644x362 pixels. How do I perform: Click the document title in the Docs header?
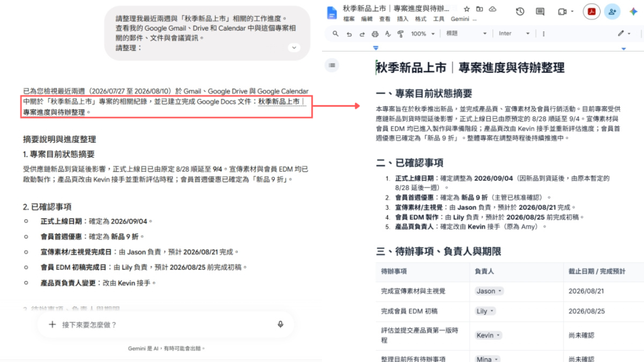(x=396, y=8)
